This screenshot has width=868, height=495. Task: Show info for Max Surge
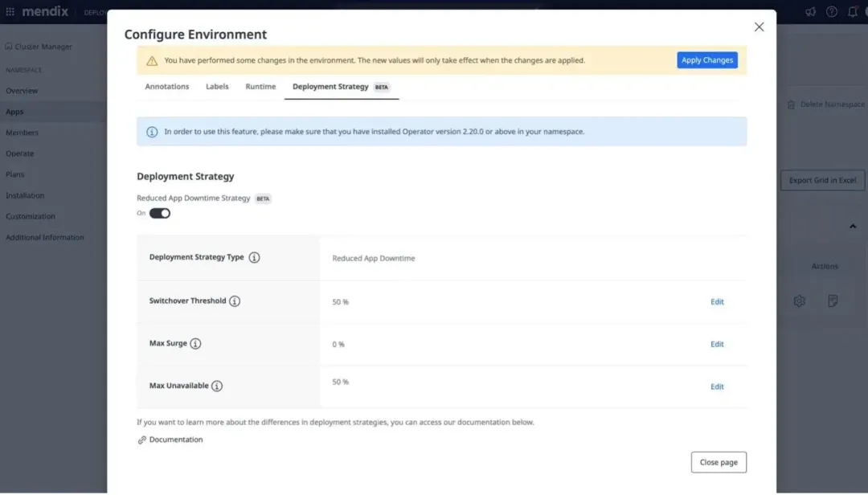195,344
